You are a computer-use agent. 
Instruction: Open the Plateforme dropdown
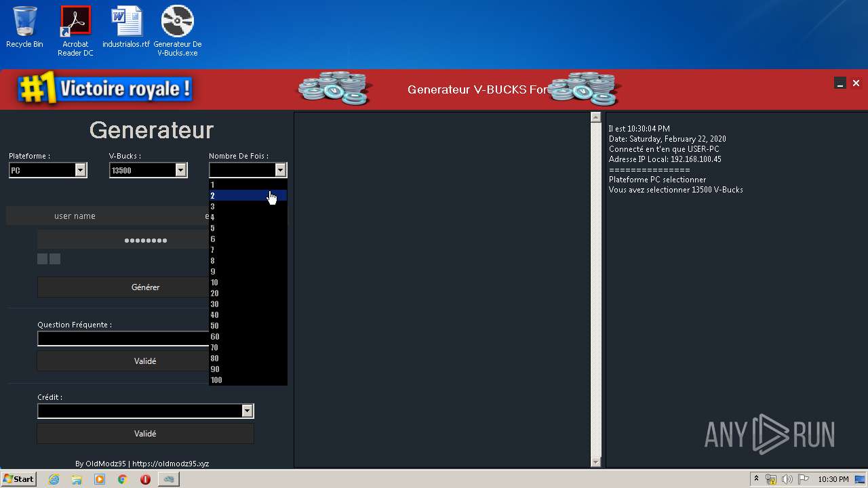pos(80,170)
